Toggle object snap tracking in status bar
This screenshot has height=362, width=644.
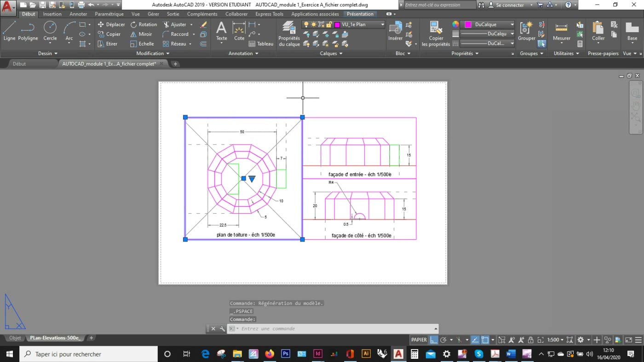pyautogui.click(x=475, y=340)
